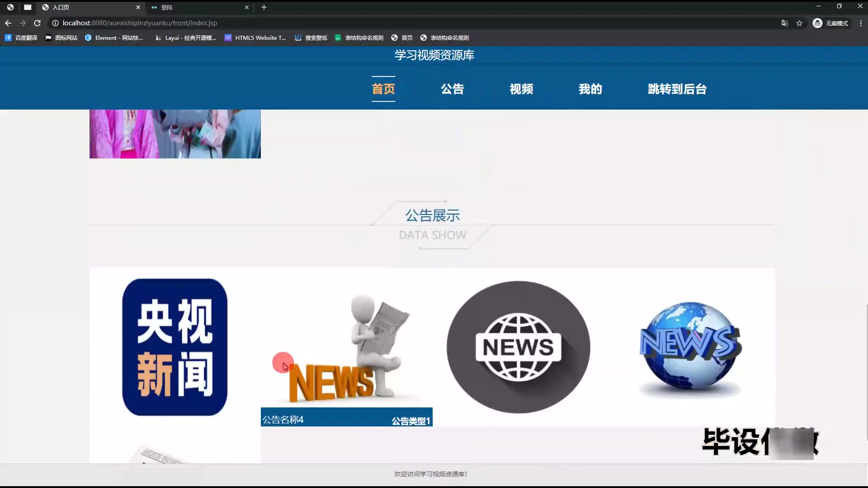The height and width of the screenshot is (488, 868).
Task: Open a new tab with the plus button
Action: coord(264,7)
